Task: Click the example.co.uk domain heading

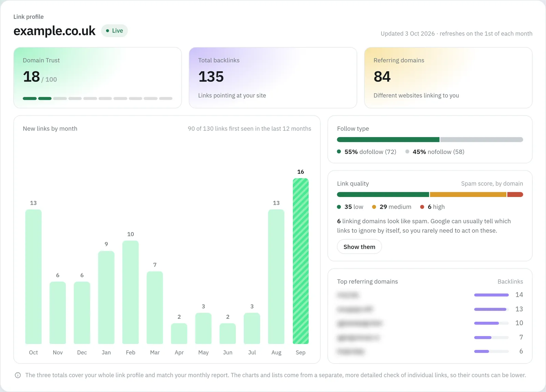Action: click(x=54, y=31)
